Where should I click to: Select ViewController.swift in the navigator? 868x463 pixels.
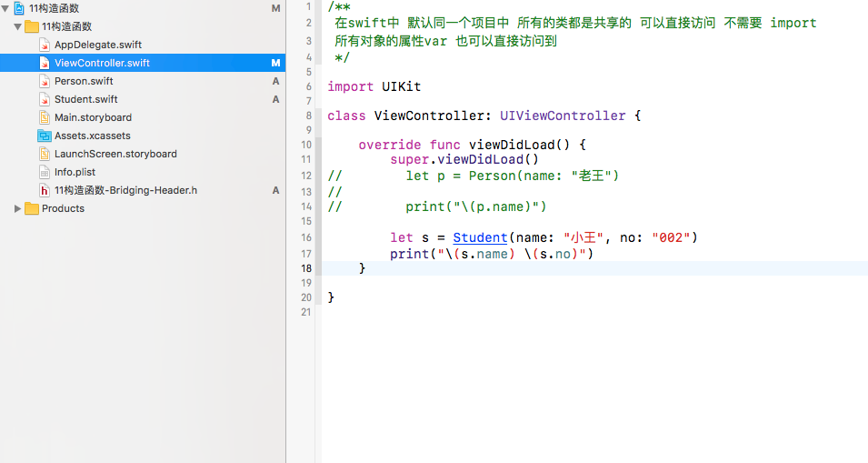102,63
